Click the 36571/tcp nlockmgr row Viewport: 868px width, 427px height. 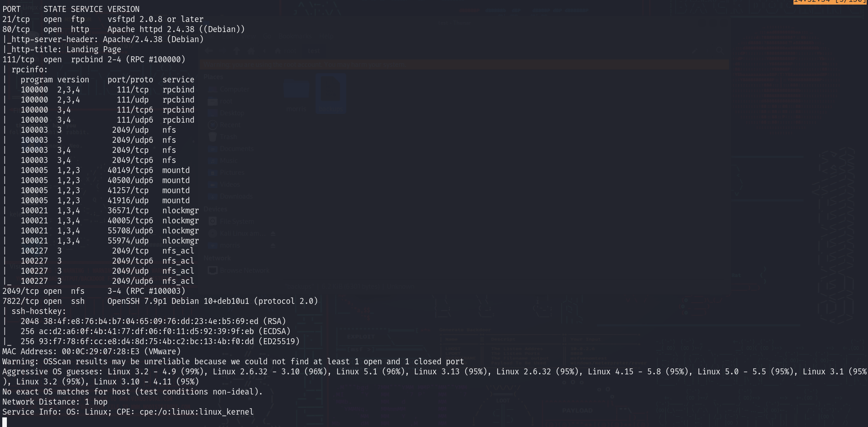tap(101, 211)
